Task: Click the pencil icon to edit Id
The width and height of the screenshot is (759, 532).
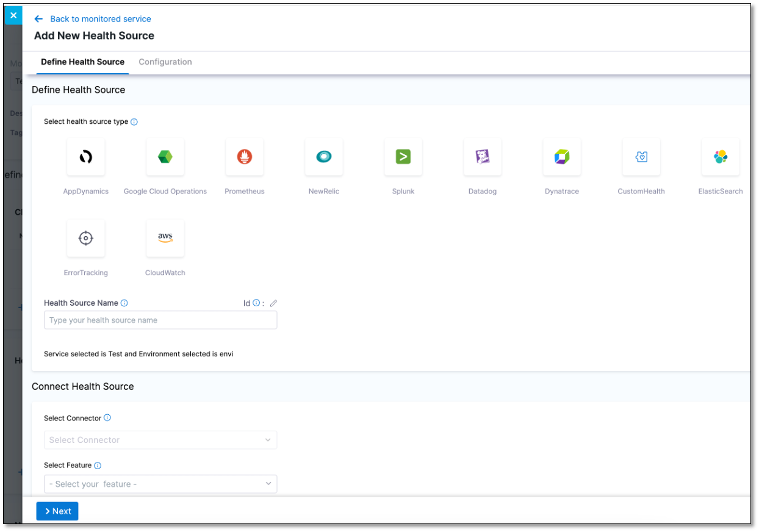Action: [273, 303]
